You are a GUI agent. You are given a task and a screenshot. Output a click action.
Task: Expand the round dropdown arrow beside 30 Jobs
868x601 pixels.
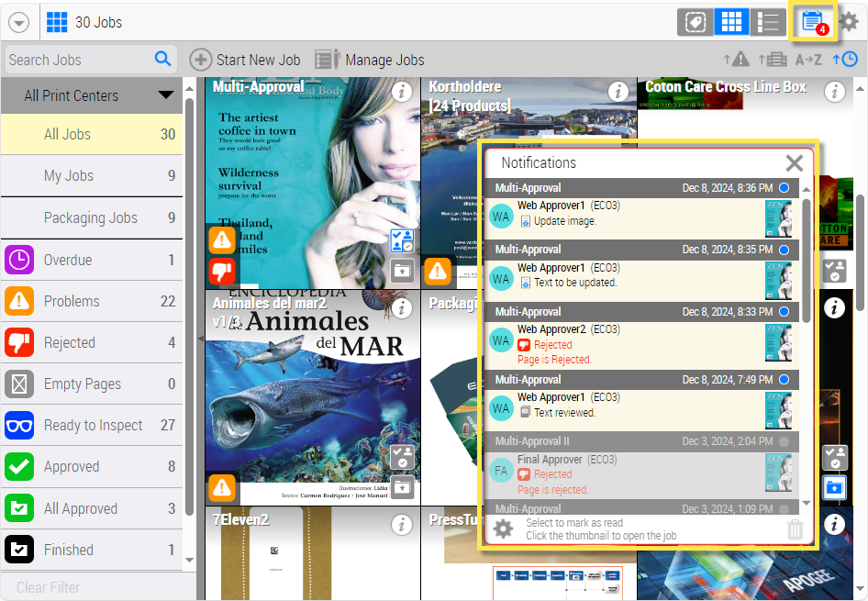[19, 23]
